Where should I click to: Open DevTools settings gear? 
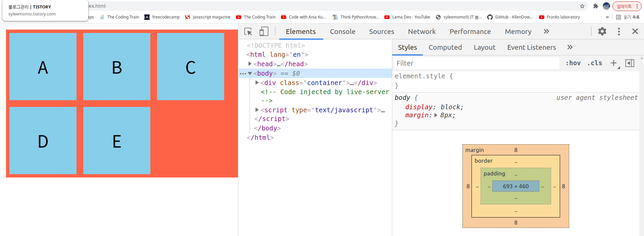tap(602, 31)
